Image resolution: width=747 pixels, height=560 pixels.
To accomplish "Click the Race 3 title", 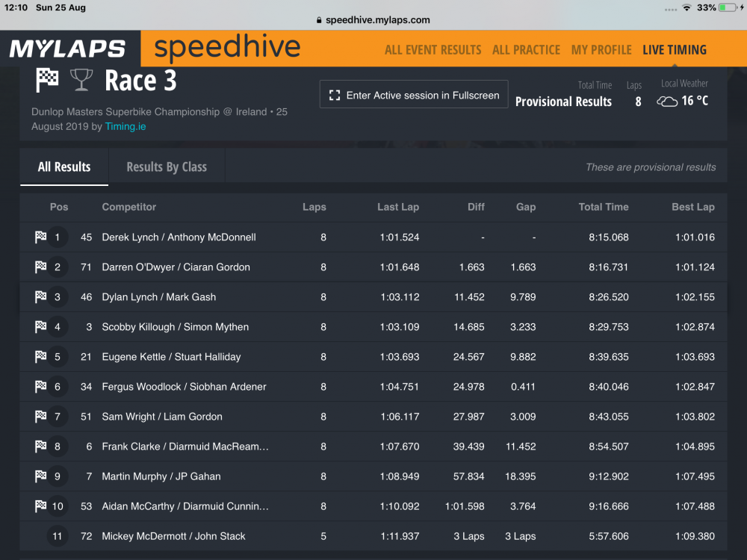I will (x=140, y=80).
